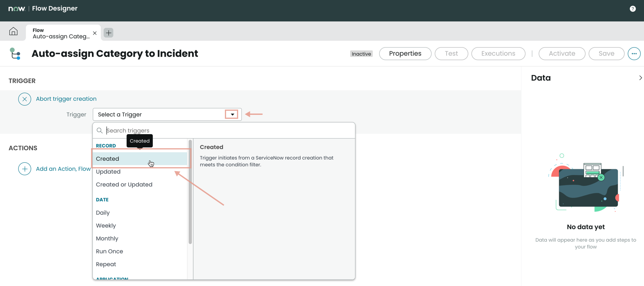The height and width of the screenshot is (286, 644).
Task: Click the trigger list scrollbar
Action: [x=190, y=192]
